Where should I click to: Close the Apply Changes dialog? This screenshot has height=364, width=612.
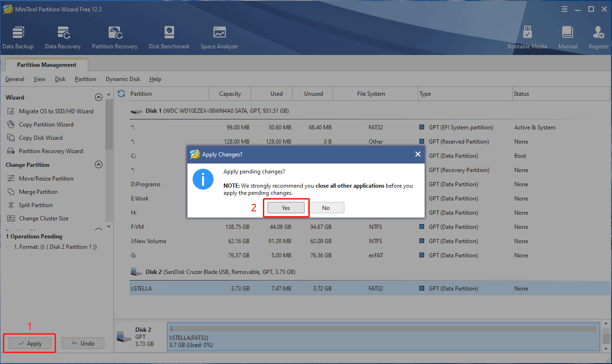(x=417, y=154)
